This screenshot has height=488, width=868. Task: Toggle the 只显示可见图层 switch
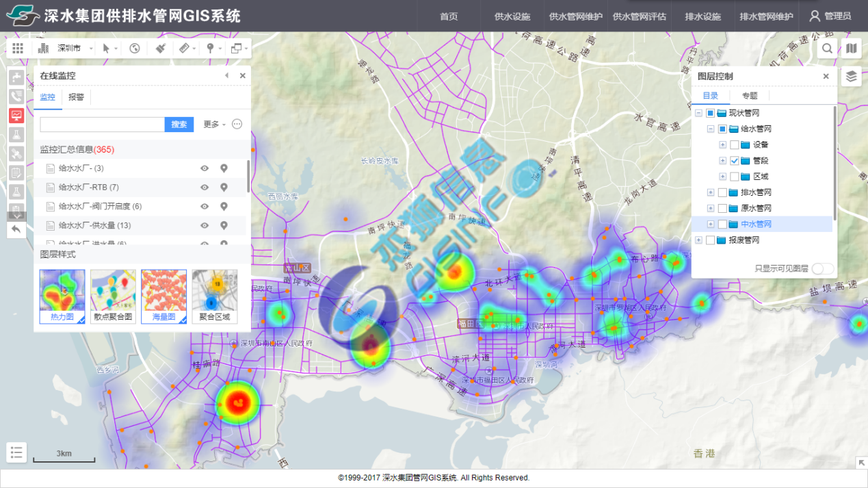(822, 269)
